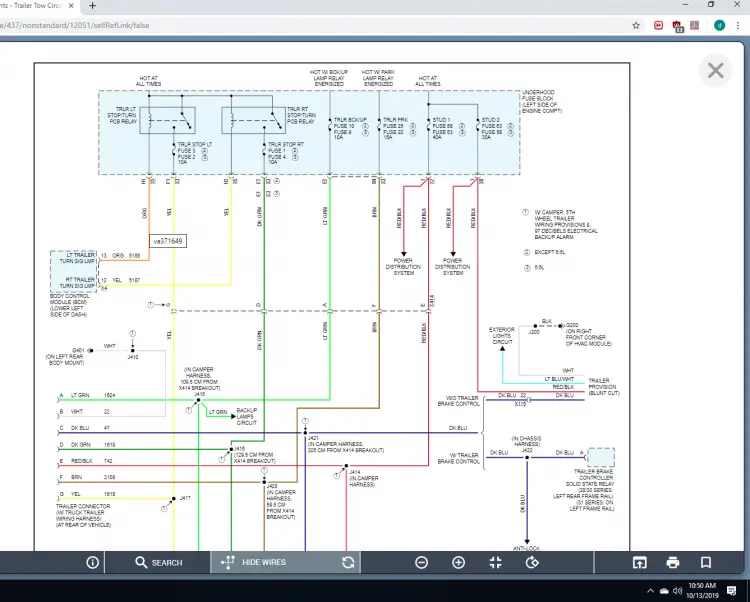This screenshot has width=750, height=602.
Task: Open the Search tool
Action: (160, 562)
